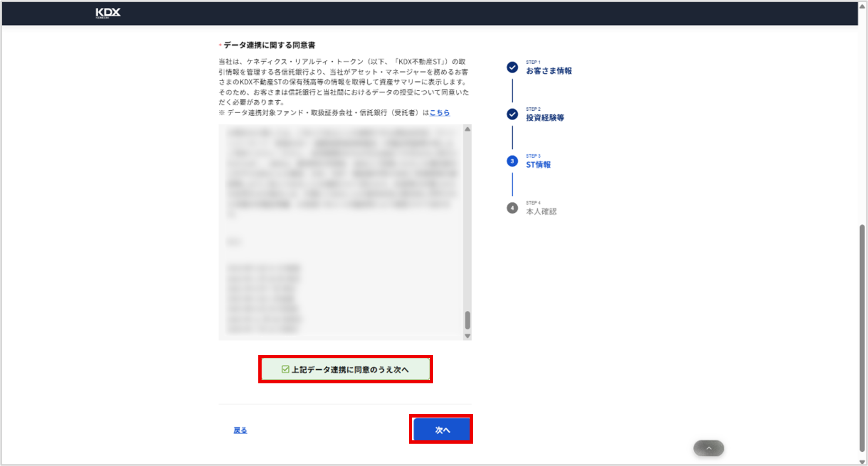Click the page scrollbar up arrow

pyautogui.click(x=862, y=6)
